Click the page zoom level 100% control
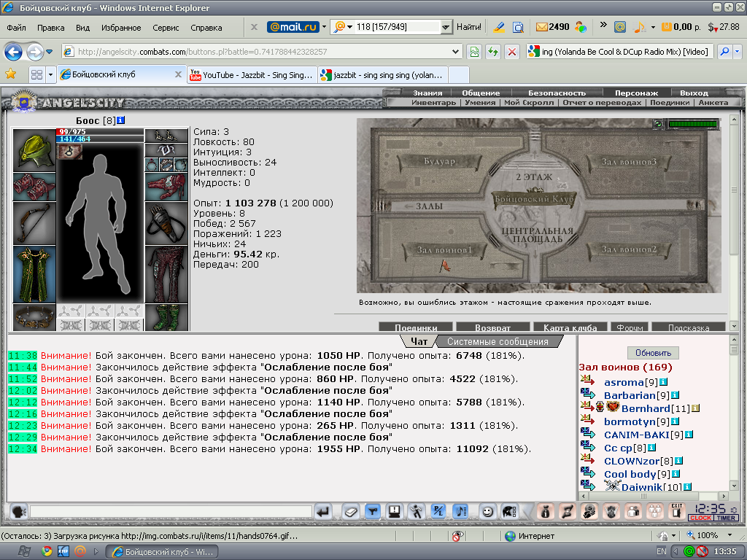Viewport: 747px width, 560px height. pyautogui.click(x=708, y=535)
